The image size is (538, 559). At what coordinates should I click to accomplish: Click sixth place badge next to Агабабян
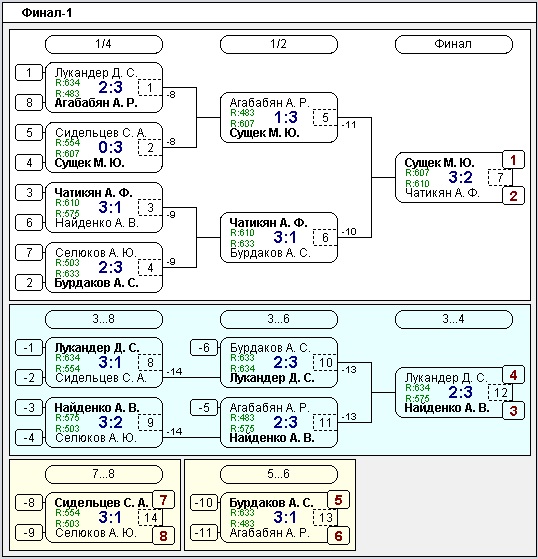pyautogui.click(x=338, y=536)
